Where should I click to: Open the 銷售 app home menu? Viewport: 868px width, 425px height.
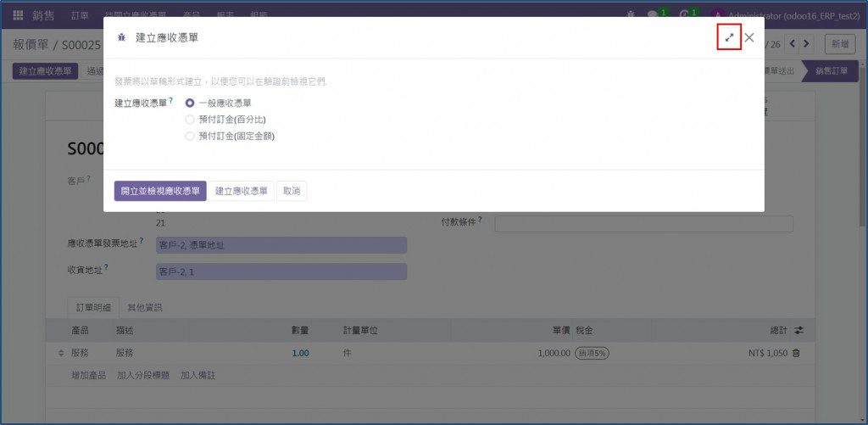[x=43, y=15]
